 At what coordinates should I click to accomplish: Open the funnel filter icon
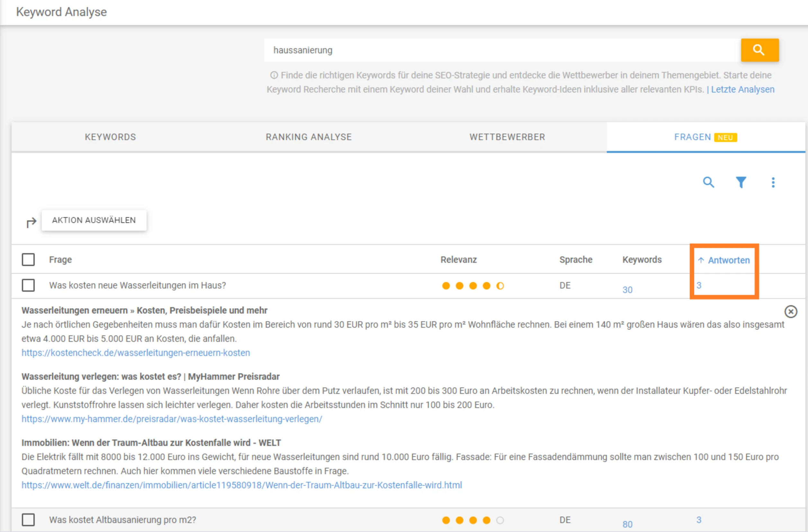[741, 182]
